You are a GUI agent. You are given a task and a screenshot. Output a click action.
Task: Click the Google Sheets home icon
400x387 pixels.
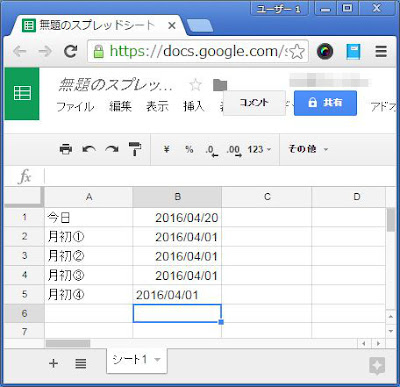point(22,94)
